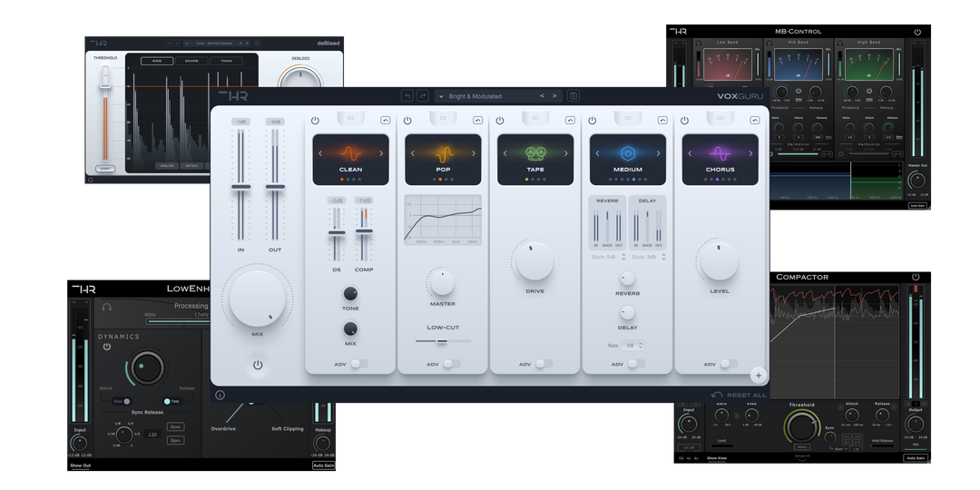980x490 pixels.
Task: Switch Tape module to previous type
Action: 505,153
